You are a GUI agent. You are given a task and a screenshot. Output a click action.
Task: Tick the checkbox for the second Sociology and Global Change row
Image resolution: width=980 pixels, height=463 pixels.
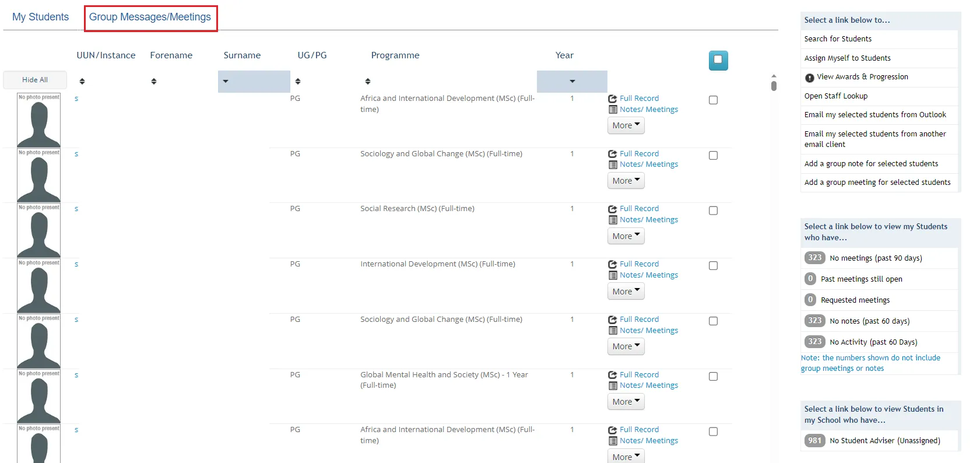pos(713,321)
